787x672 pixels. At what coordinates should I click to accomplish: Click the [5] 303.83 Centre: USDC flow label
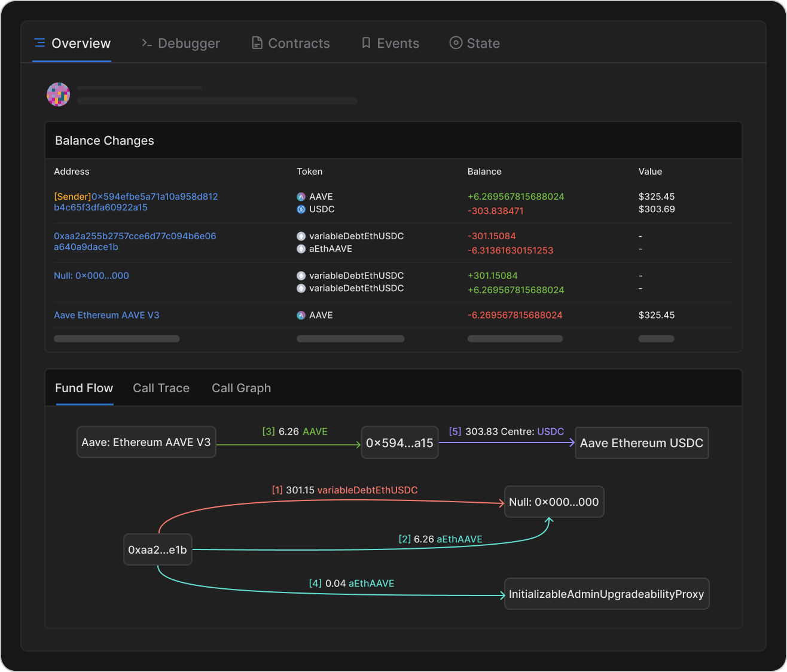[x=507, y=432]
